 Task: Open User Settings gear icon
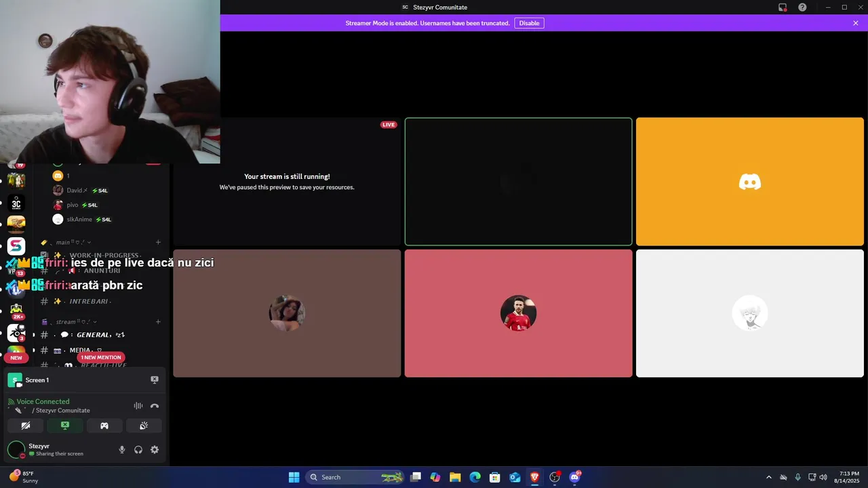[155, 449]
